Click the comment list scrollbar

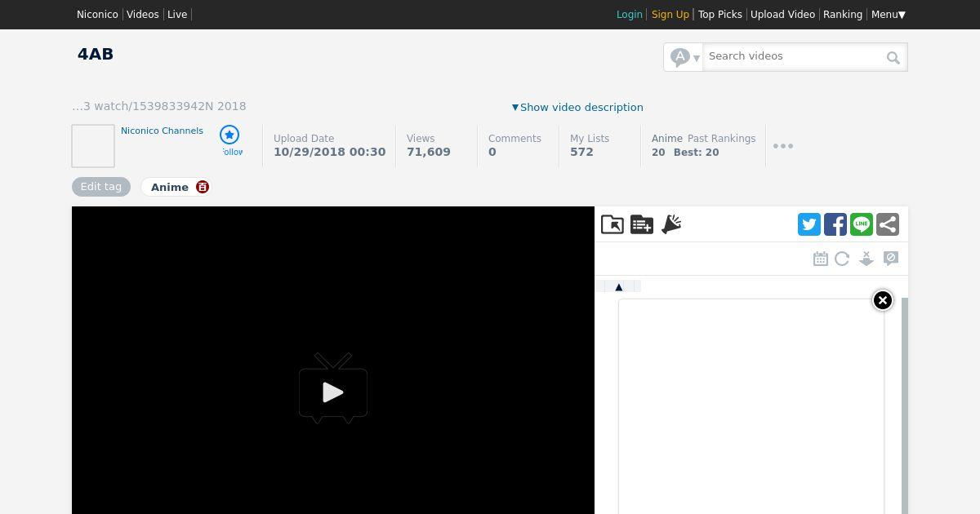pos(905,405)
